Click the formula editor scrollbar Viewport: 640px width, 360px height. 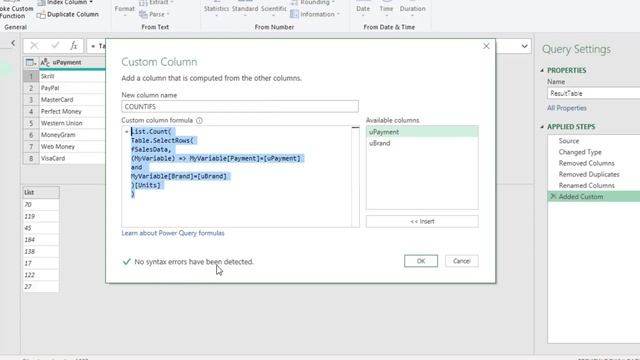pyautogui.click(x=356, y=176)
